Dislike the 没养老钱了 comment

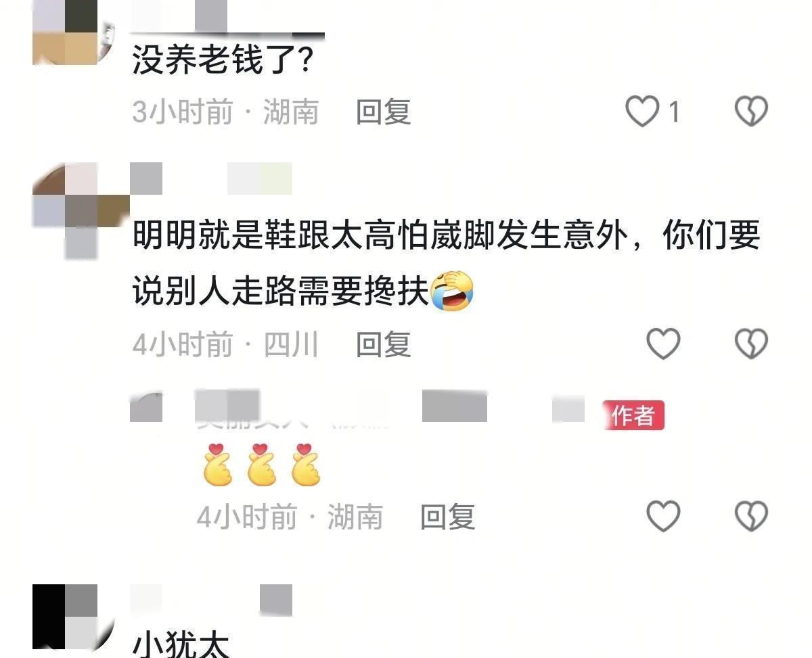(751, 112)
